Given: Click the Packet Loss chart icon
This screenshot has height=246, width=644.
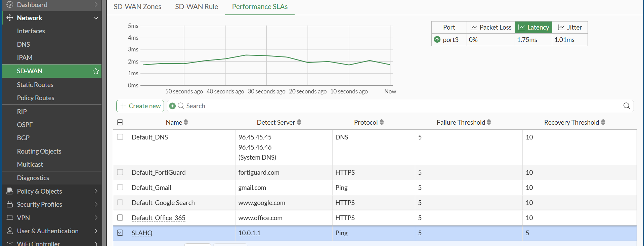Looking at the screenshot, I should pos(474,28).
